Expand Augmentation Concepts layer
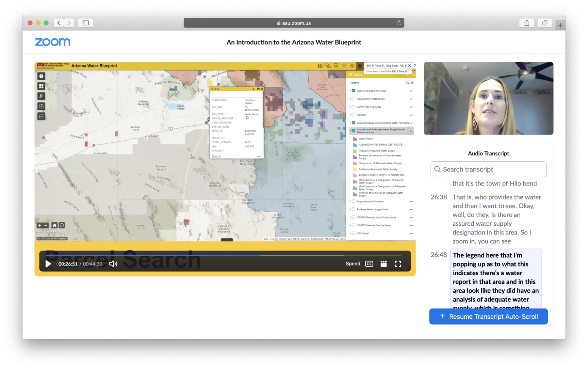Image resolution: width=588 pixels, height=369 pixels. (x=351, y=201)
